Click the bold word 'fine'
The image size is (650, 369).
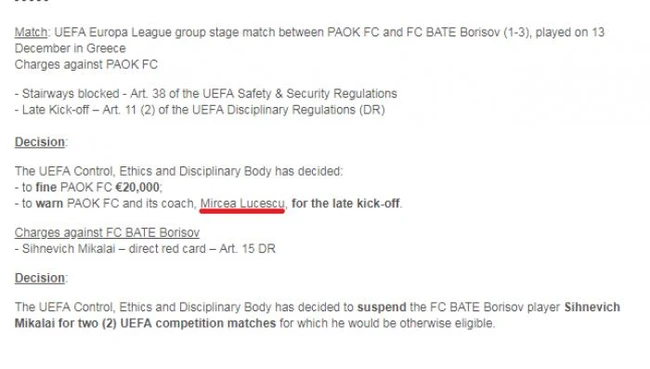tap(46, 187)
